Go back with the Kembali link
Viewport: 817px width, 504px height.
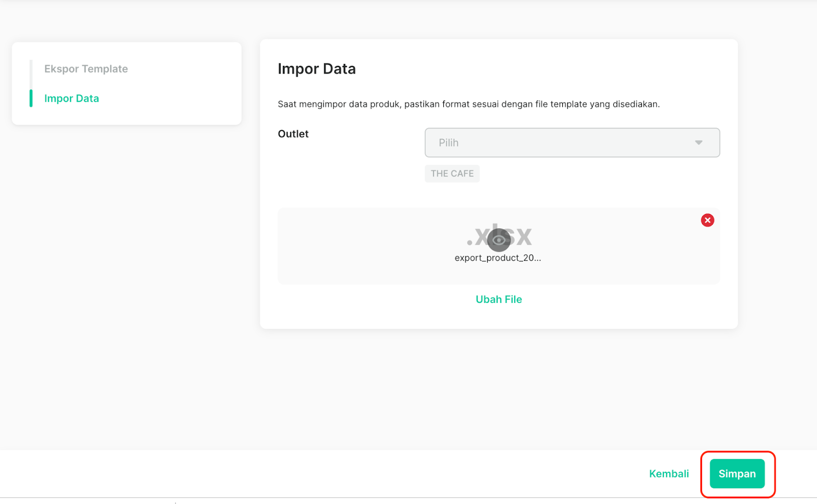pyautogui.click(x=669, y=474)
